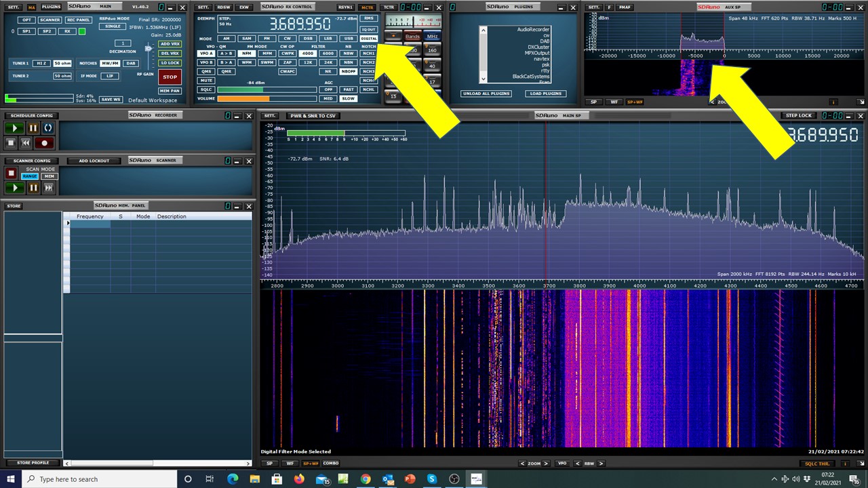
Task: Pause scanning in Scanner panel
Action: tap(33, 188)
